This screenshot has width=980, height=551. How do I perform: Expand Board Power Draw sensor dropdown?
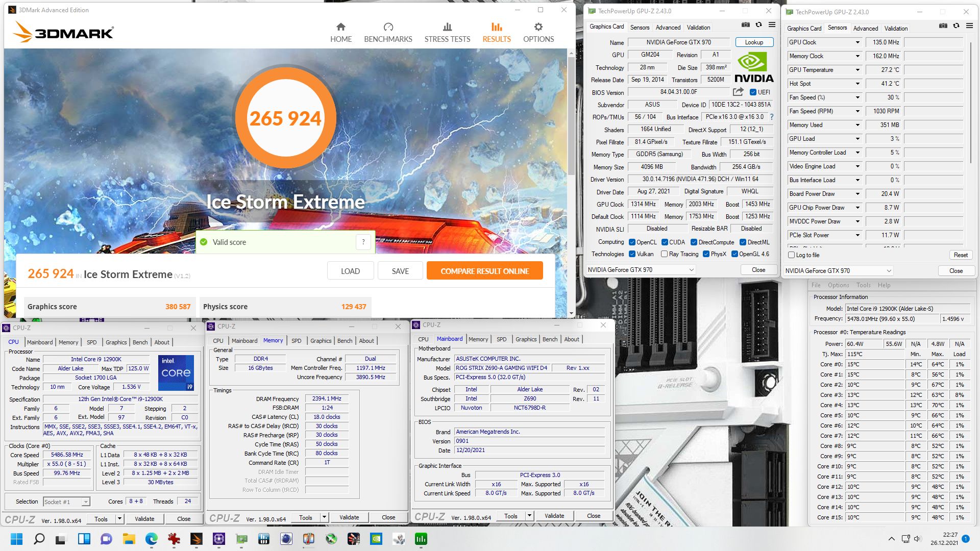click(857, 194)
